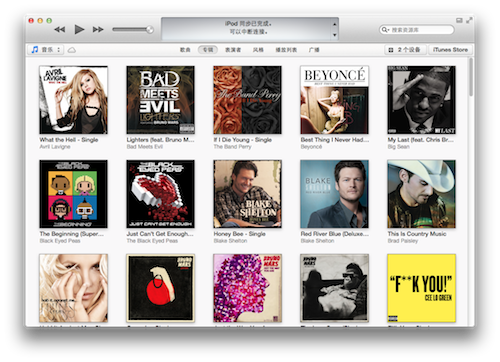This screenshot has height=362, width=500.
Task: Open The Beginning four-colored album cover
Action: [73, 194]
